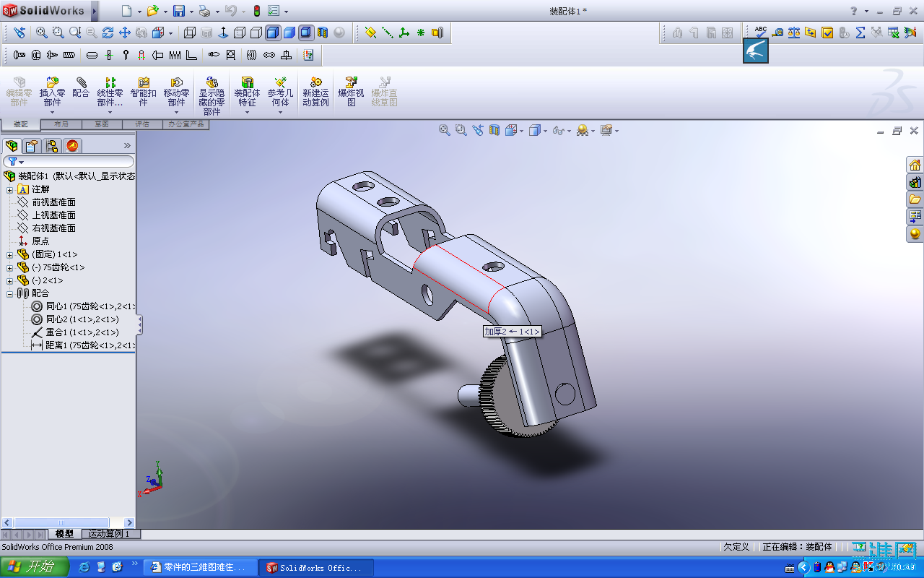The width and height of the screenshot is (924, 578).
Task: Click the Rebuild traffic light icon
Action: (x=256, y=11)
